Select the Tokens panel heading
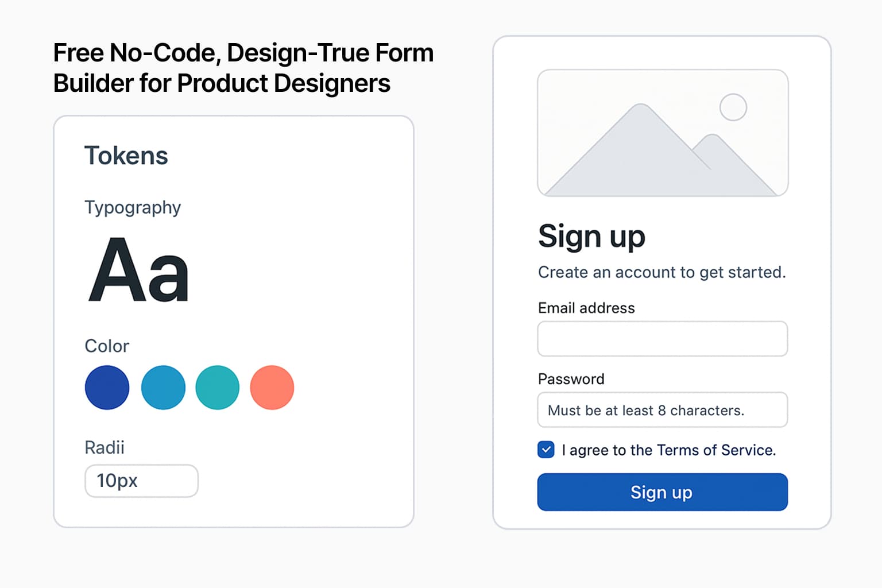882x588 pixels. (x=126, y=154)
